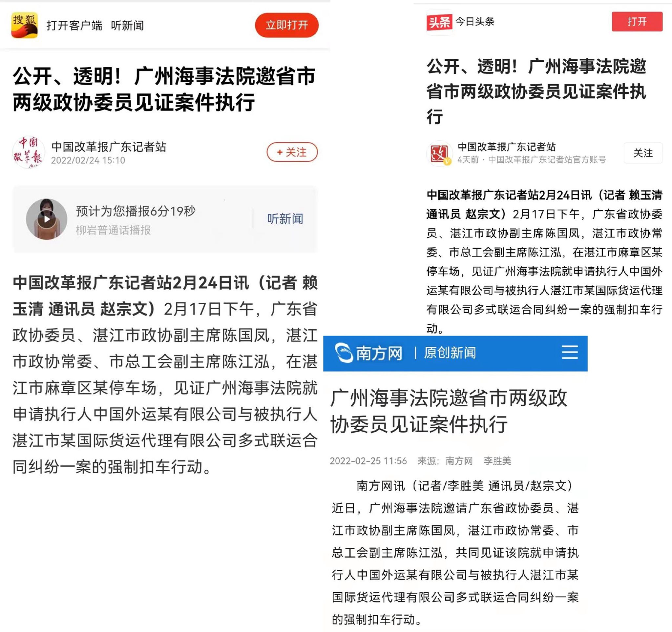Click the Sohu app logo icon

click(24, 25)
